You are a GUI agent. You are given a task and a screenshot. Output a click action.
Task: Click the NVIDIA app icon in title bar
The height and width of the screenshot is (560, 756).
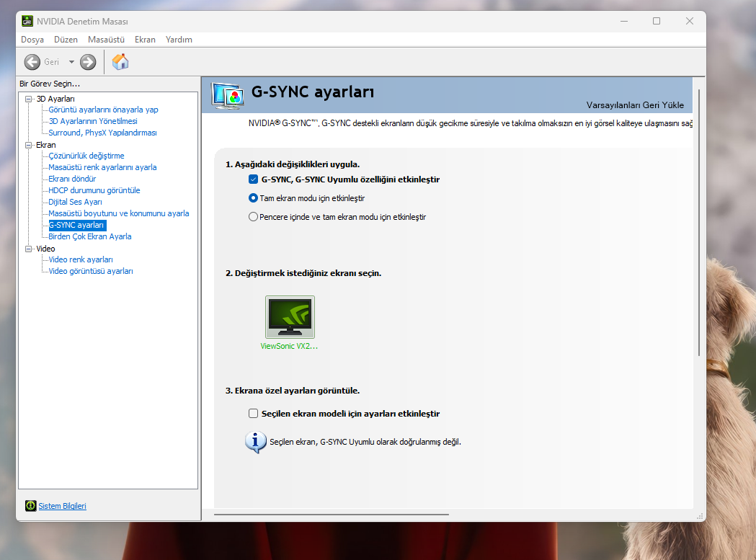pos(27,21)
